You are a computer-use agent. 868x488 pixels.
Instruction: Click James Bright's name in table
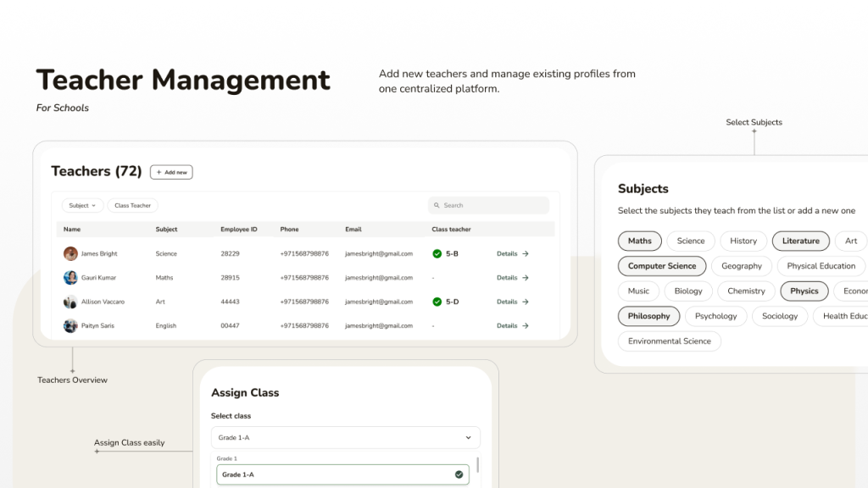(x=99, y=253)
